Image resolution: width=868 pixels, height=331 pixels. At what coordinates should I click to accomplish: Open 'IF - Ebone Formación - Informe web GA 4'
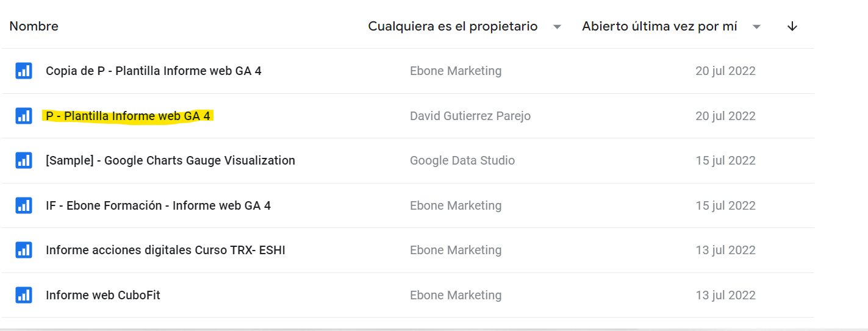pos(158,205)
